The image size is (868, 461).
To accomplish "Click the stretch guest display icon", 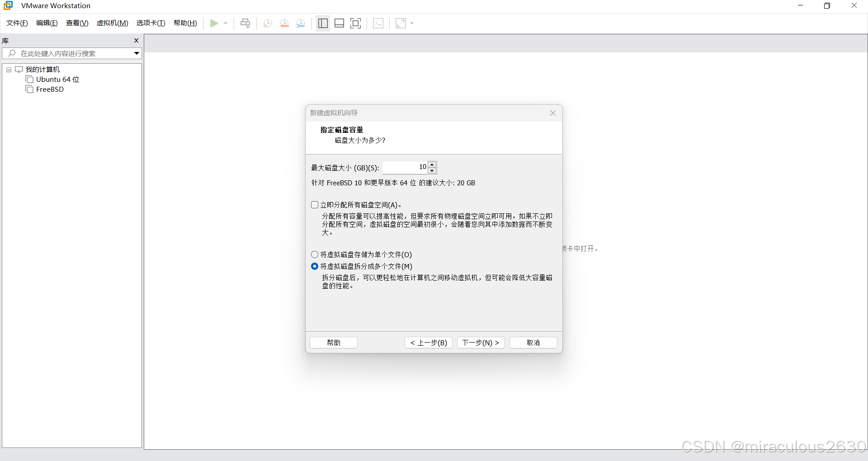I will [401, 24].
